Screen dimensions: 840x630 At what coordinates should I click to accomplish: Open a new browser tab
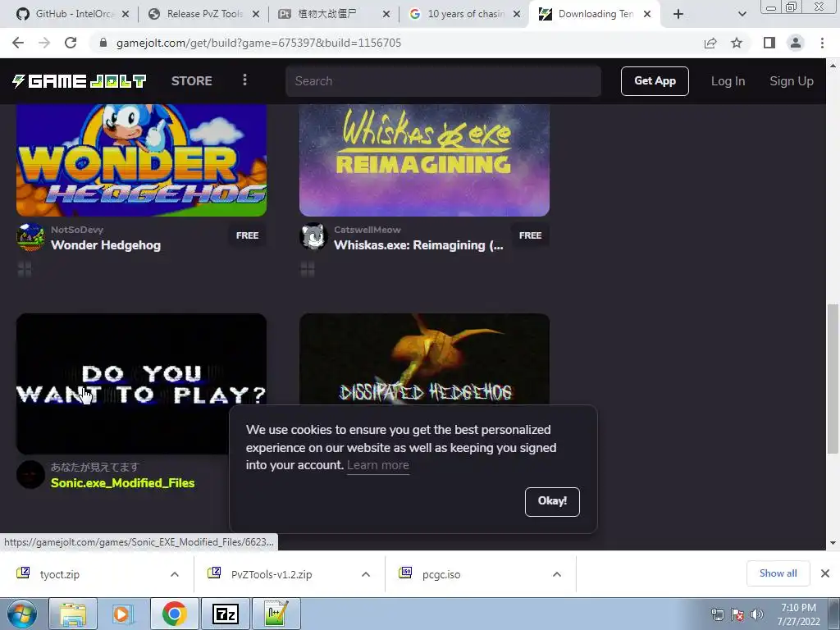678,14
